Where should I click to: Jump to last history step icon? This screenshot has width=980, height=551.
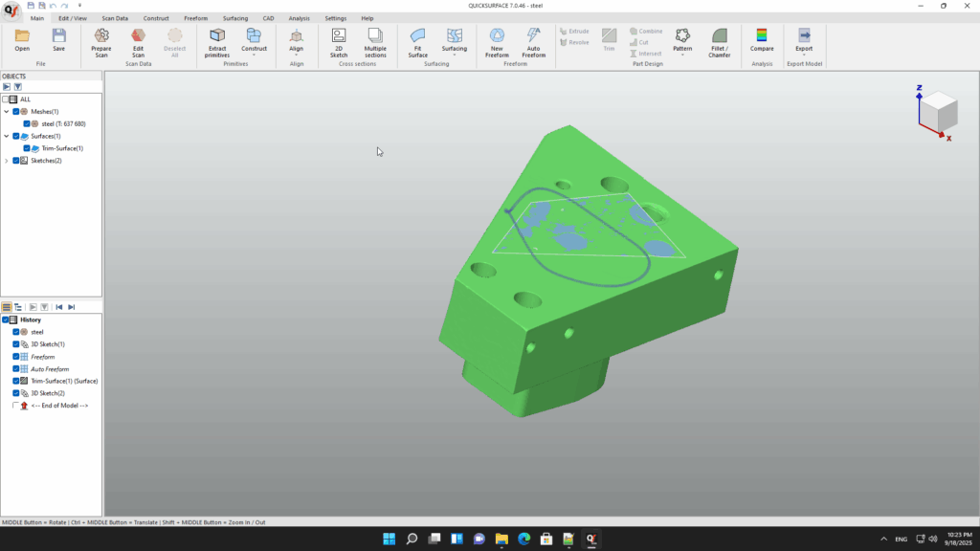(x=72, y=307)
